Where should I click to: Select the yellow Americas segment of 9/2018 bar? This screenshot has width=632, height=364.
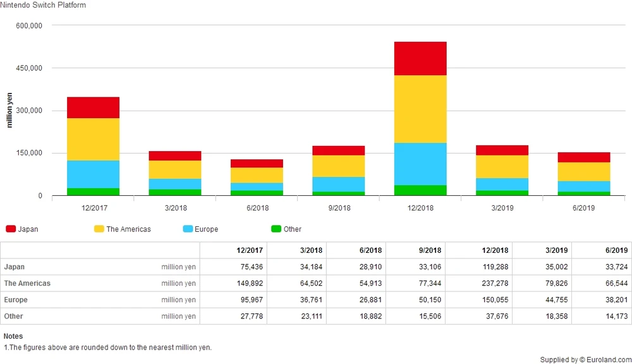(338, 166)
